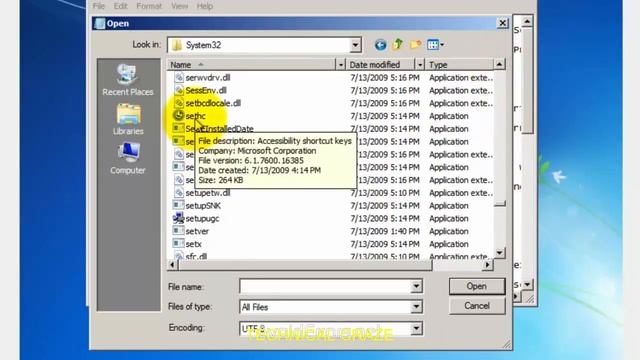Screen dimensions: 640x360
Task: Click setupetw.dll's 5:10 PM date cell
Action: [384, 193]
